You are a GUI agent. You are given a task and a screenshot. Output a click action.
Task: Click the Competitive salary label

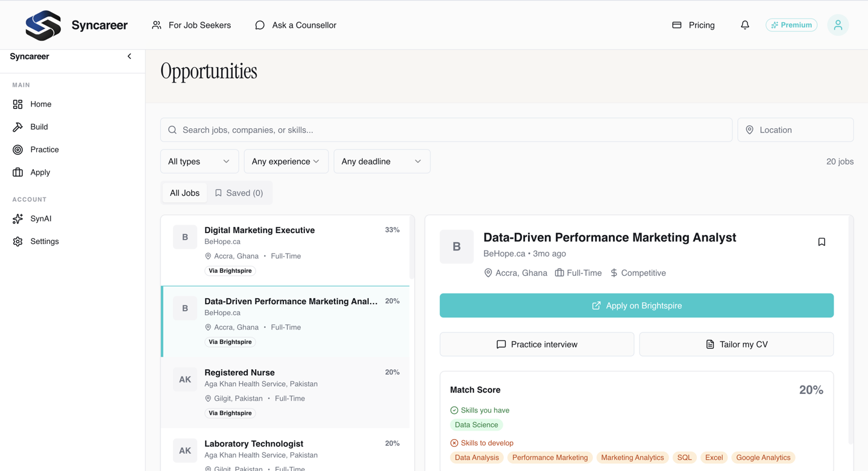click(638, 273)
